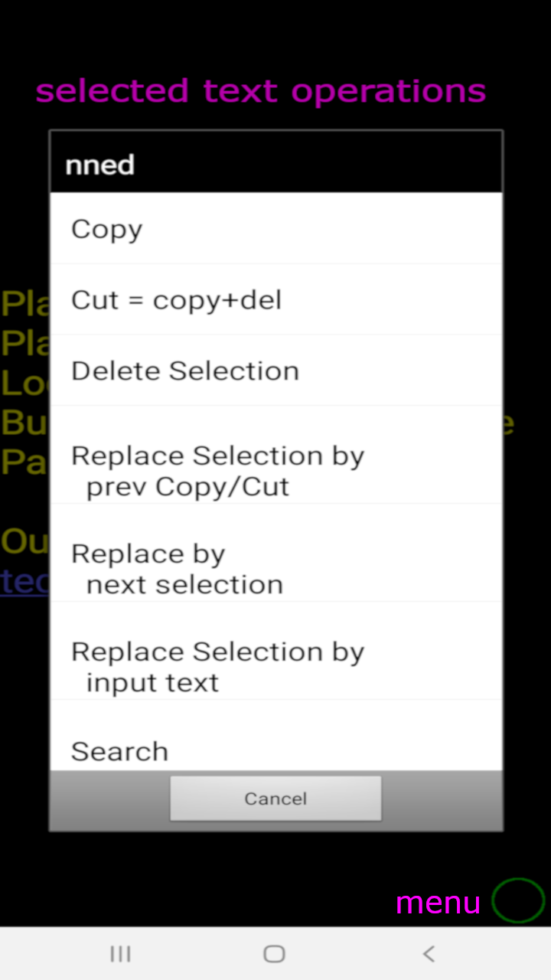Click the yellow Ou text in background
551x980 pixels.
tap(23, 541)
